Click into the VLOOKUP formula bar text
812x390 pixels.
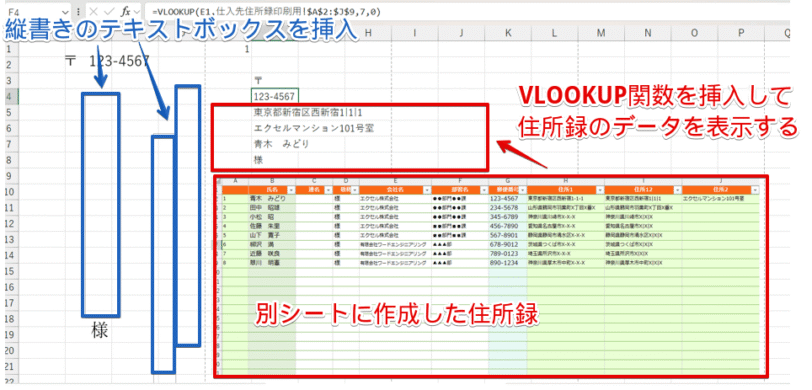[x=266, y=11]
